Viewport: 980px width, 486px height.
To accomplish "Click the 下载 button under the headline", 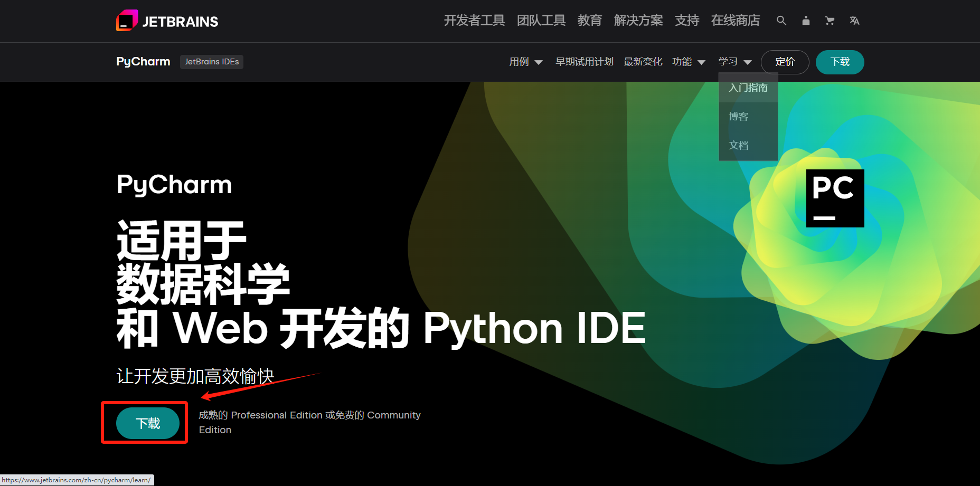I will click(148, 423).
